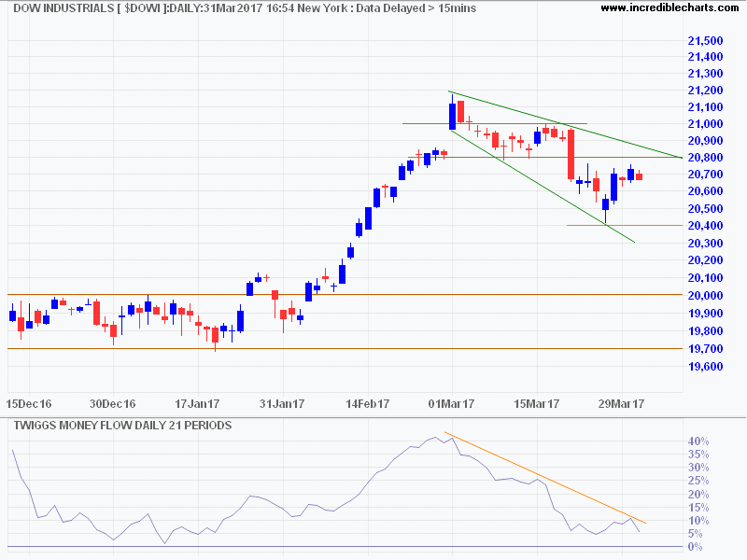Click the 21,100 price axis label
Screen dimensions: 747x560
coord(706,106)
